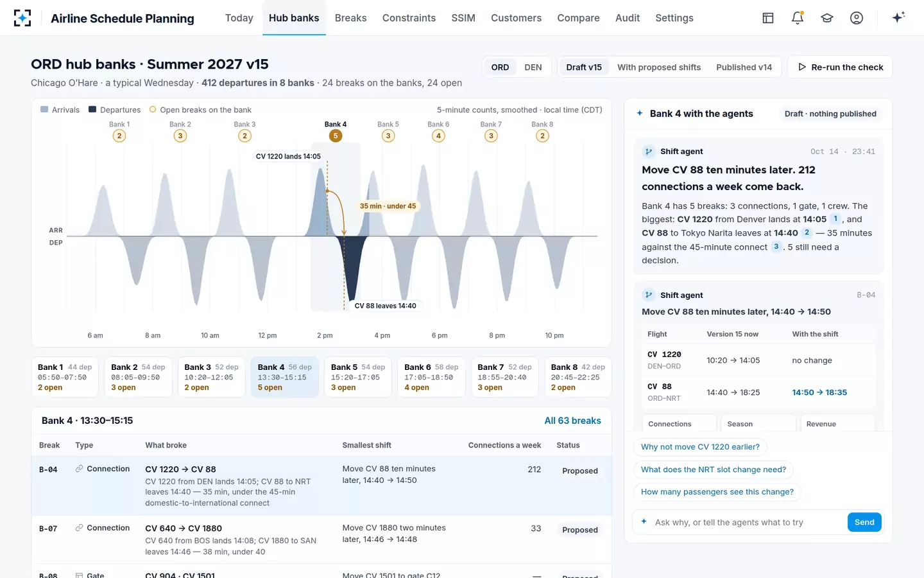Open the Connections tab in agent card
This screenshot has width=924, height=578.
click(x=680, y=423)
